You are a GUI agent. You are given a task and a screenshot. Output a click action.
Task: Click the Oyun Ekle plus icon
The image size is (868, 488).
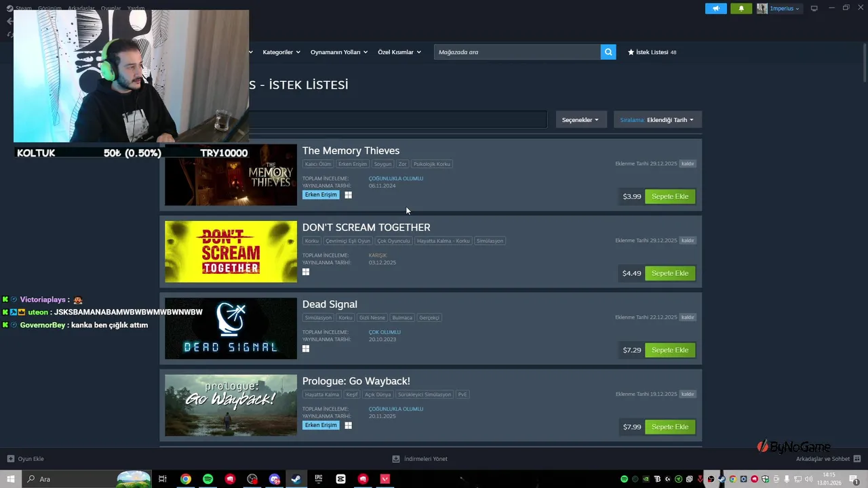point(10,459)
